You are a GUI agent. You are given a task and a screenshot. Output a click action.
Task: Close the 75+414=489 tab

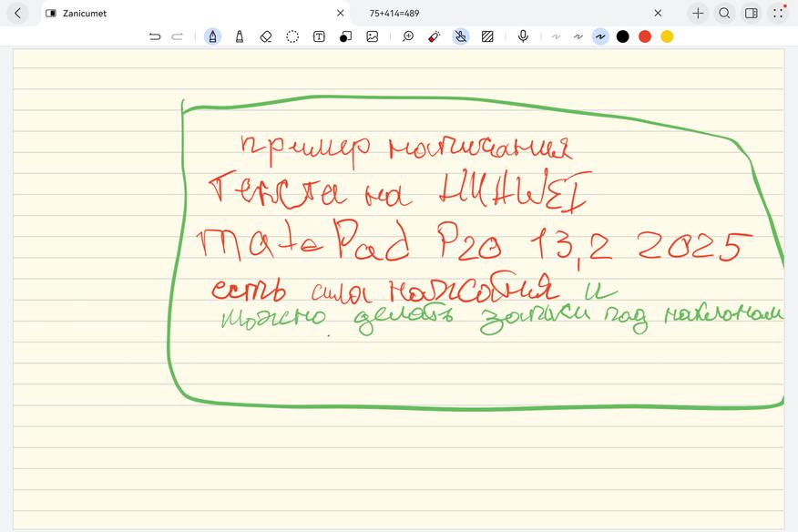(658, 14)
